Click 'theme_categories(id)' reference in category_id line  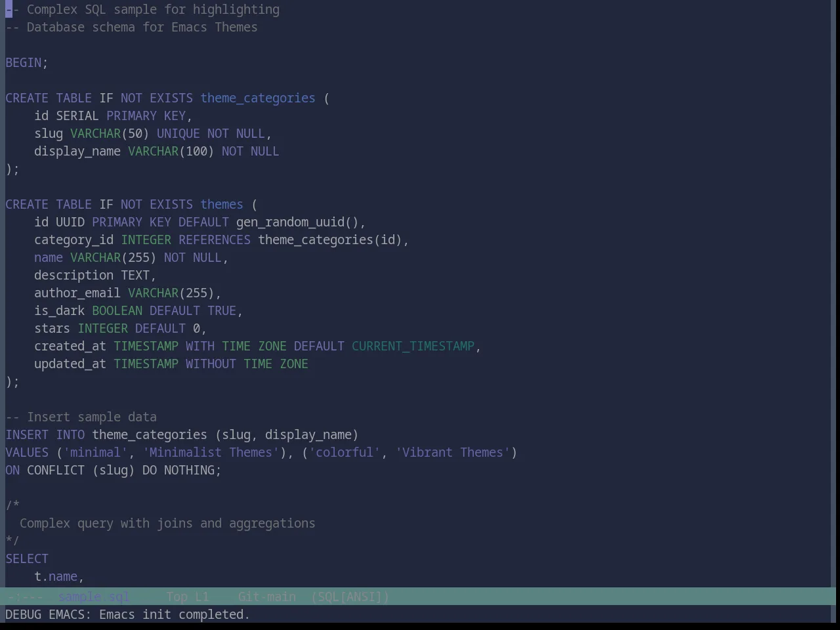coord(330,240)
